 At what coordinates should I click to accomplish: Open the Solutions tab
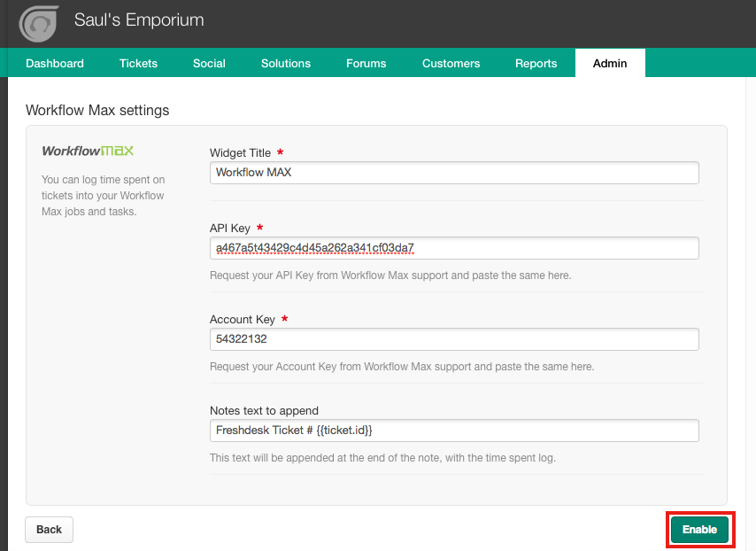pos(286,63)
